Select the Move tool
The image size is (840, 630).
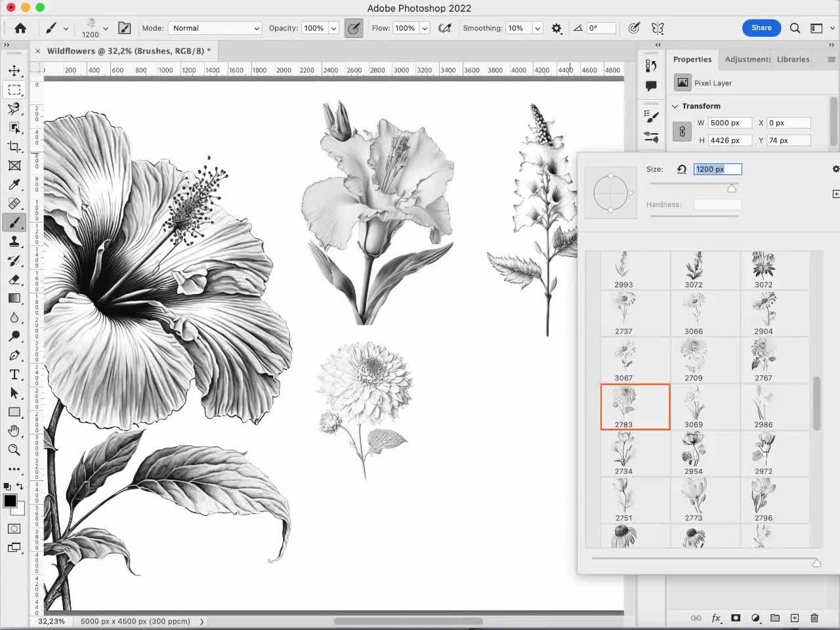point(14,72)
